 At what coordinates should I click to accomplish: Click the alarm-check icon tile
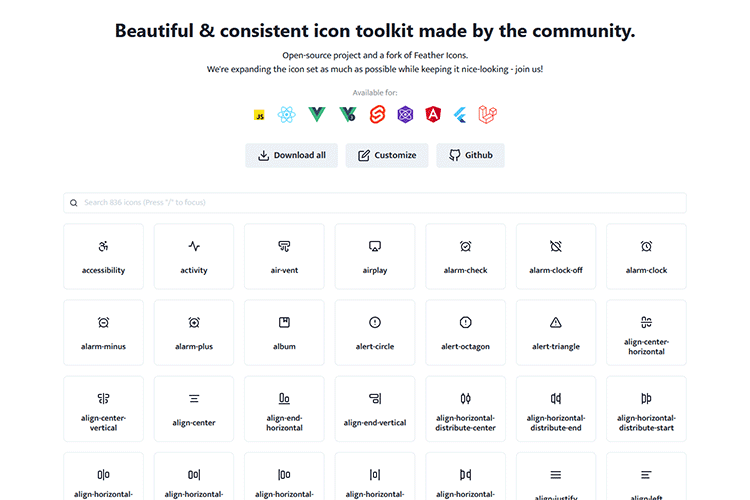[x=465, y=256]
